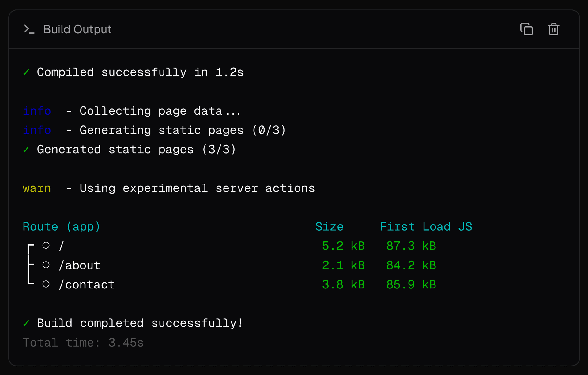Click the 87.3 kB first load value
588x375 pixels.
(411, 246)
